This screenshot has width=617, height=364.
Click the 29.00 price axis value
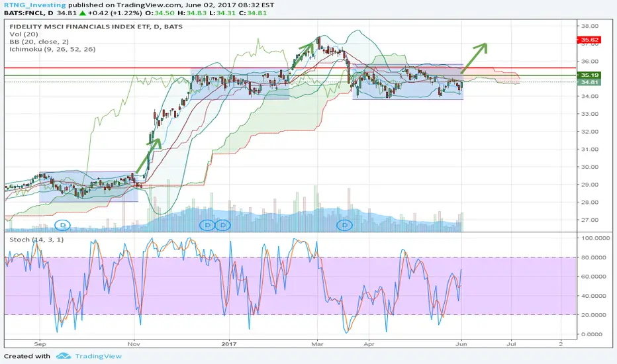click(590, 185)
